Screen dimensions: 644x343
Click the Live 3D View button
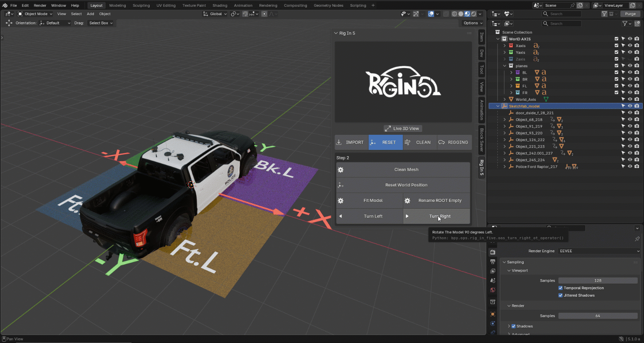click(x=403, y=128)
